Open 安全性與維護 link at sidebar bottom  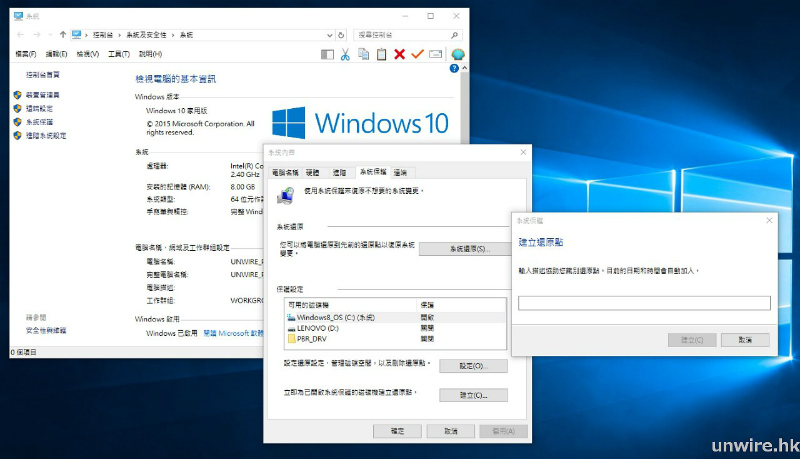pos(46,330)
